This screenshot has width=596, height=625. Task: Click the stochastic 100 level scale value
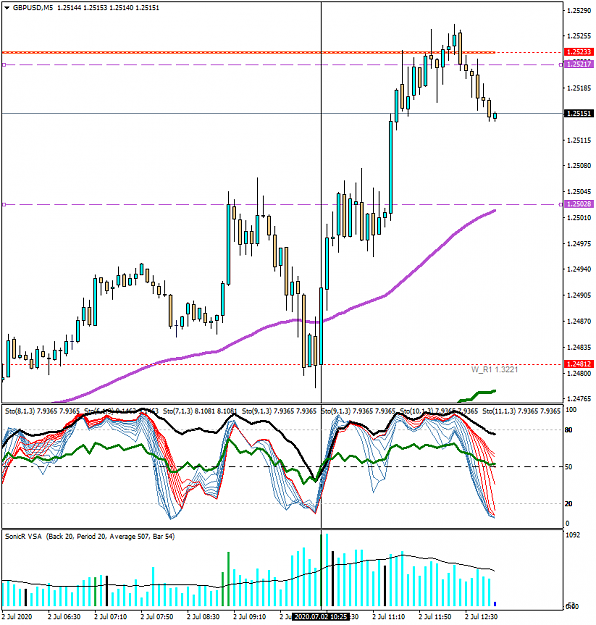[571, 410]
